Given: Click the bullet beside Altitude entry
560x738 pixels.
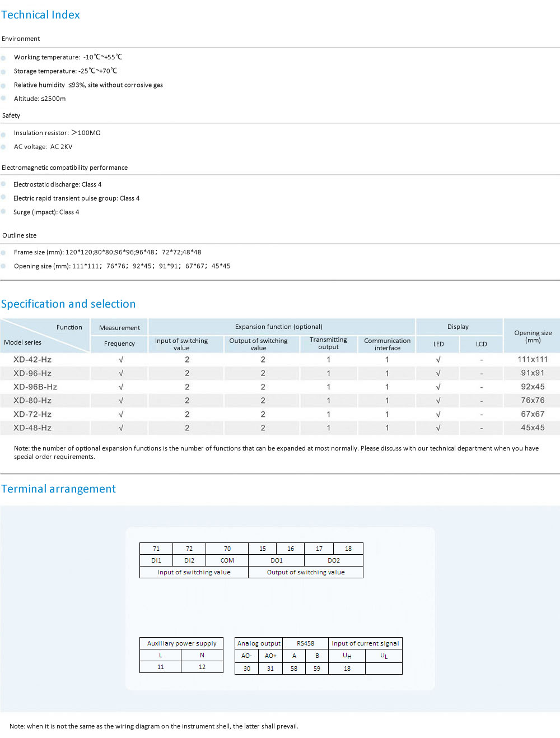Looking at the screenshot, I should point(3,99).
